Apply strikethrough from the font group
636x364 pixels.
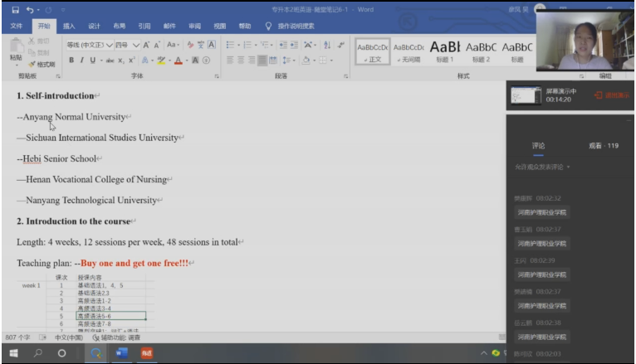(x=109, y=61)
